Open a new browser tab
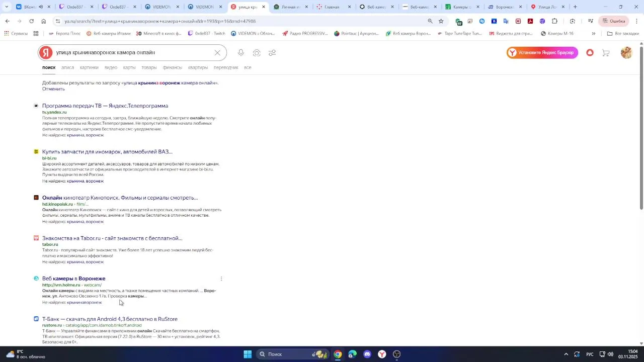 (x=575, y=7)
